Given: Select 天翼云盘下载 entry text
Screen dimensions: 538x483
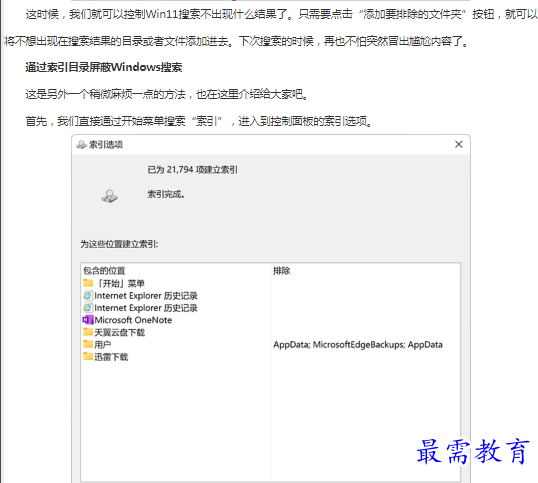Looking at the screenshot, I should [x=120, y=332].
